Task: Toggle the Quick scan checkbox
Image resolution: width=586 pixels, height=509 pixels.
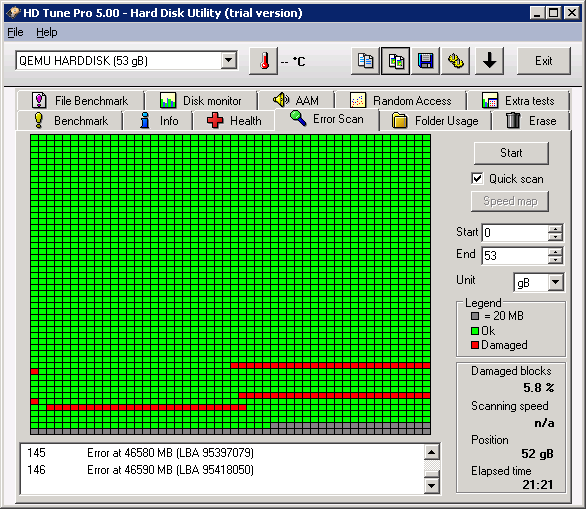Action: coord(477,179)
